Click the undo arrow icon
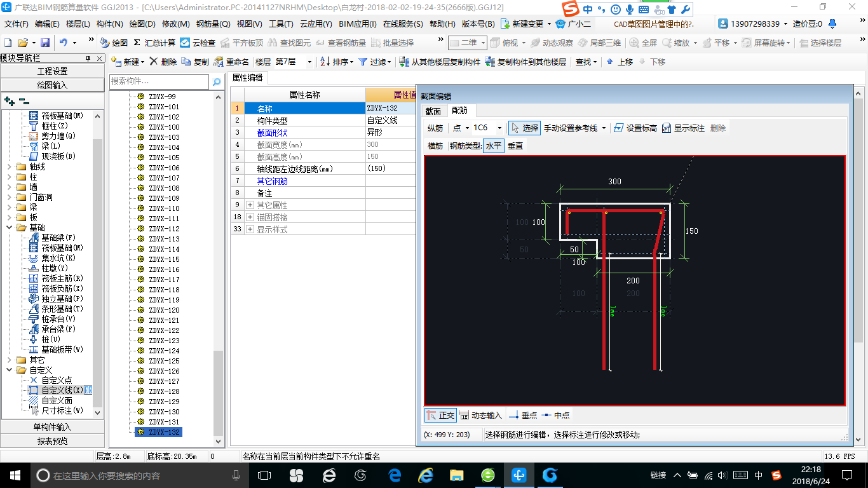 pyautogui.click(x=64, y=43)
